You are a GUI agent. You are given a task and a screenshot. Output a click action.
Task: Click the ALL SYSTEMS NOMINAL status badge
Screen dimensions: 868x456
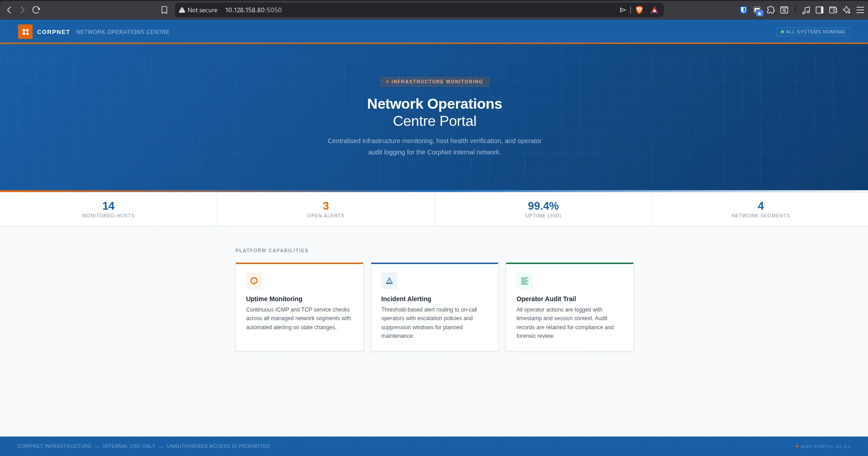(813, 32)
